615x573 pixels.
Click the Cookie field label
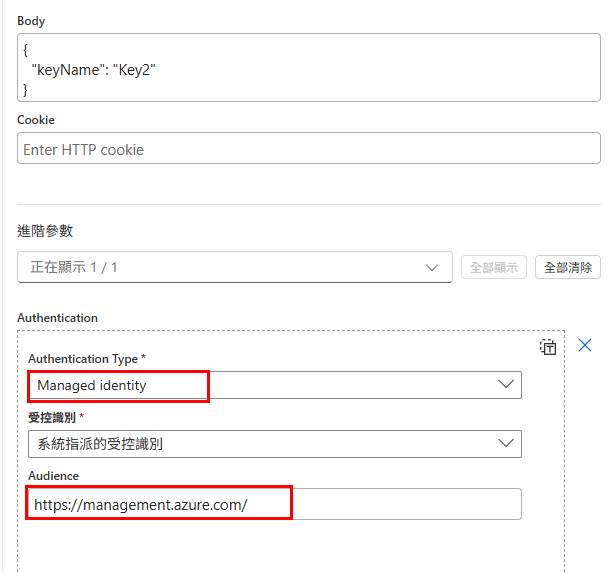pyautogui.click(x=36, y=120)
